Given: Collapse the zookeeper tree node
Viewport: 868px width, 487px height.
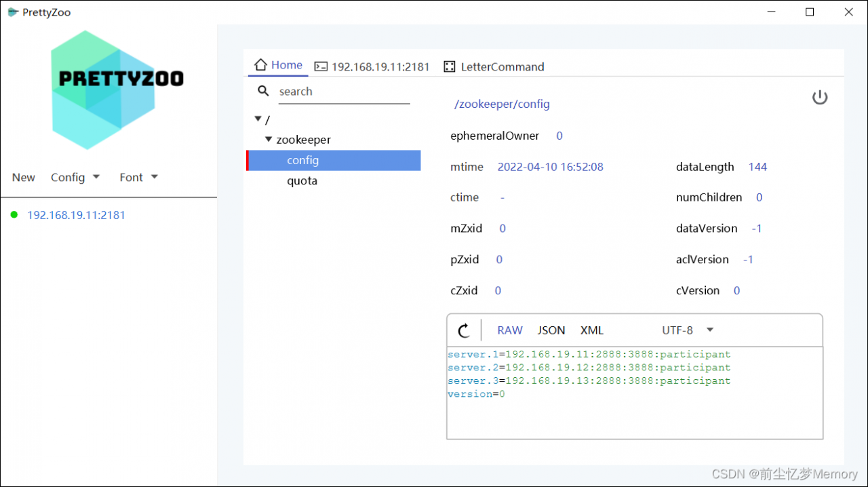Looking at the screenshot, I should pyautogui.click(x=269, y=140).
